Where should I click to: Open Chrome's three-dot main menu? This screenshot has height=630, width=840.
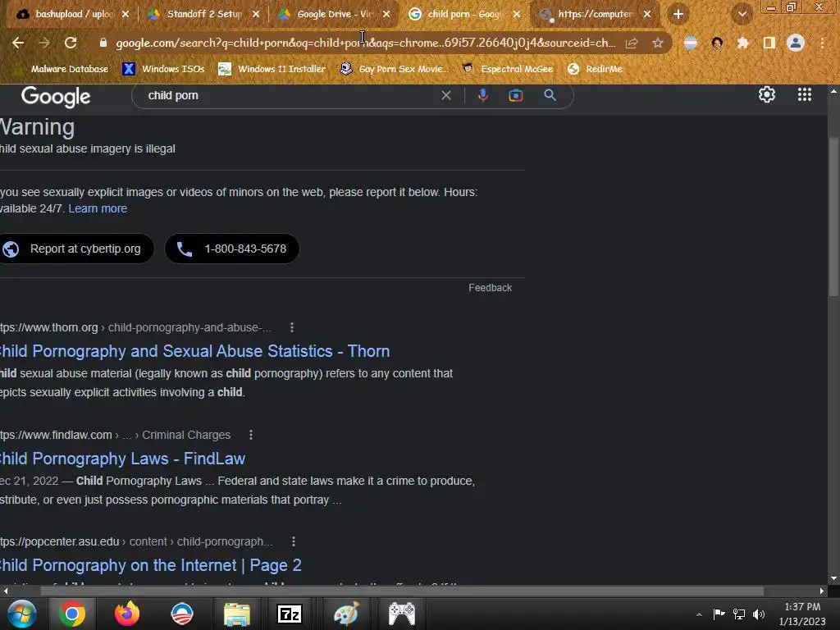[822, 43]
